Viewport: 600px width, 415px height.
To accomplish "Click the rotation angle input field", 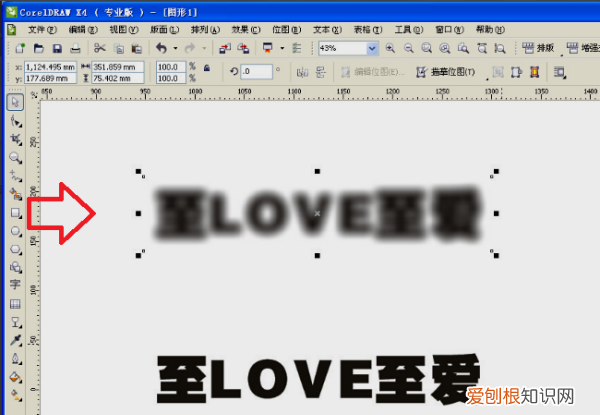I will coord(258,72).
